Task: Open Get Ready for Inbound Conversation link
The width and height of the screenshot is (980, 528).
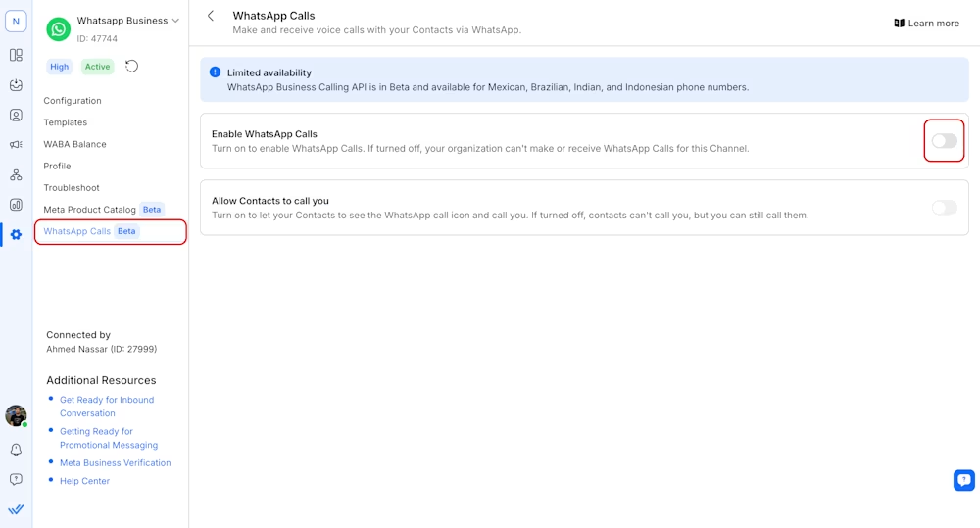Action: 107,407
